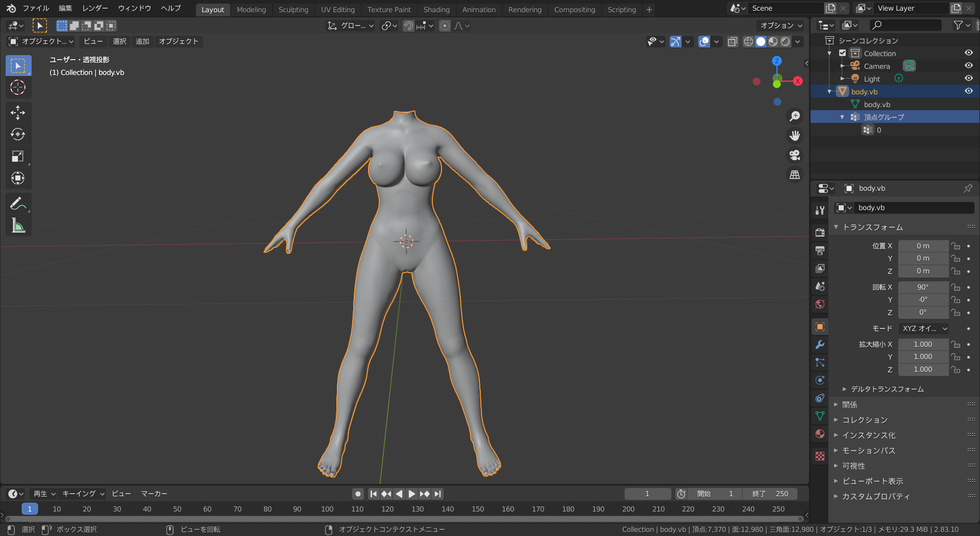
Task: Choose the Rotate tool
Action: click(x=18, y=134)
